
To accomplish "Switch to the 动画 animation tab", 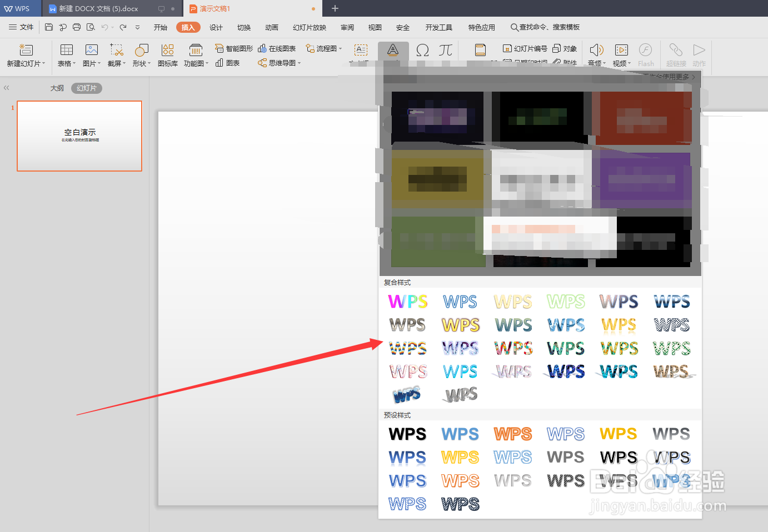I will click(x=272, y=27).
